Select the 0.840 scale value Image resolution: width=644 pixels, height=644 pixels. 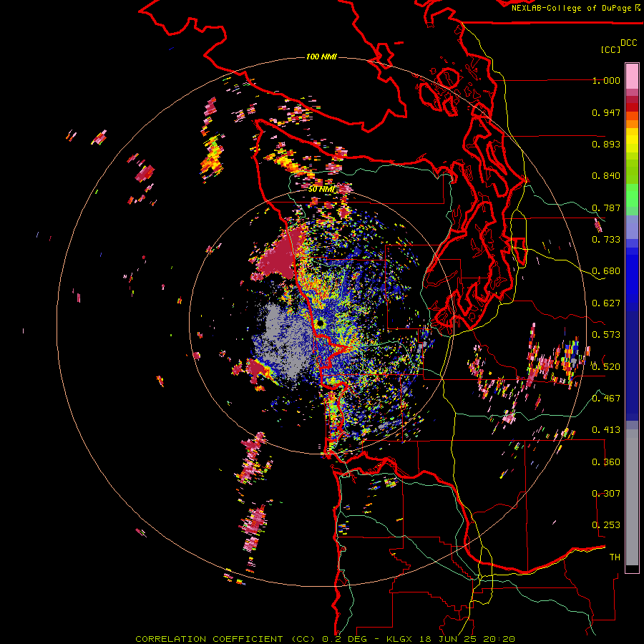606,176
